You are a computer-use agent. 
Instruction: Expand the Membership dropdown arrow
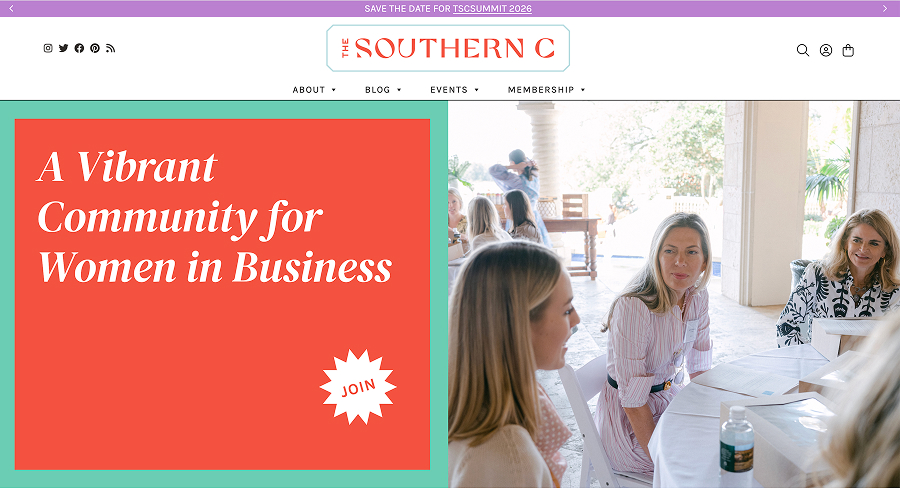(583, 90)
